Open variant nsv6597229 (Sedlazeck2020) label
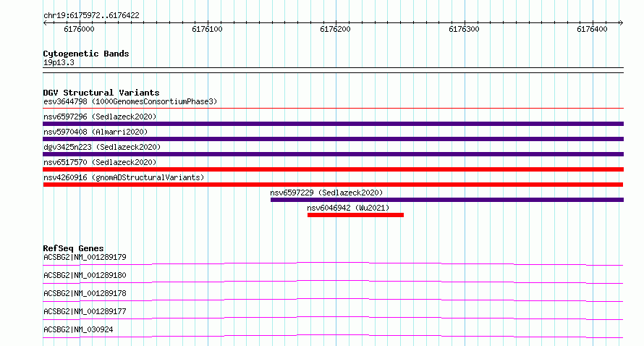Viewport: 644px width, 346px height. pyautogui.click(x=326, y=193)
